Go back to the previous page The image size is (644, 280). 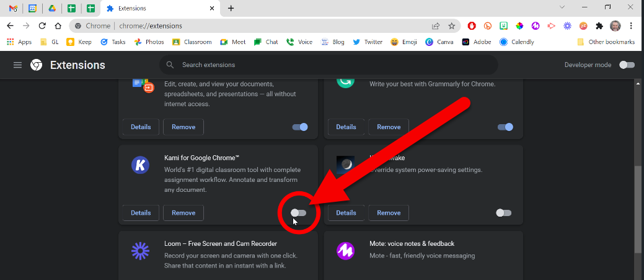[11, 26]
